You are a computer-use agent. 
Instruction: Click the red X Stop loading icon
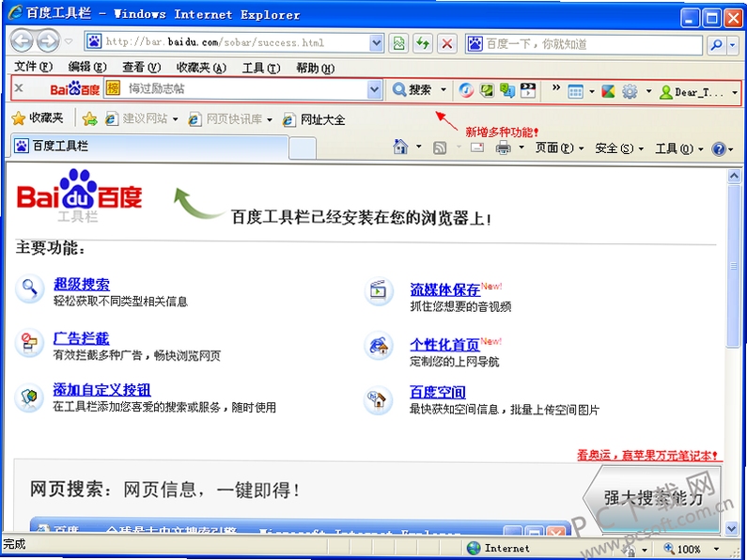pos(447,44)
